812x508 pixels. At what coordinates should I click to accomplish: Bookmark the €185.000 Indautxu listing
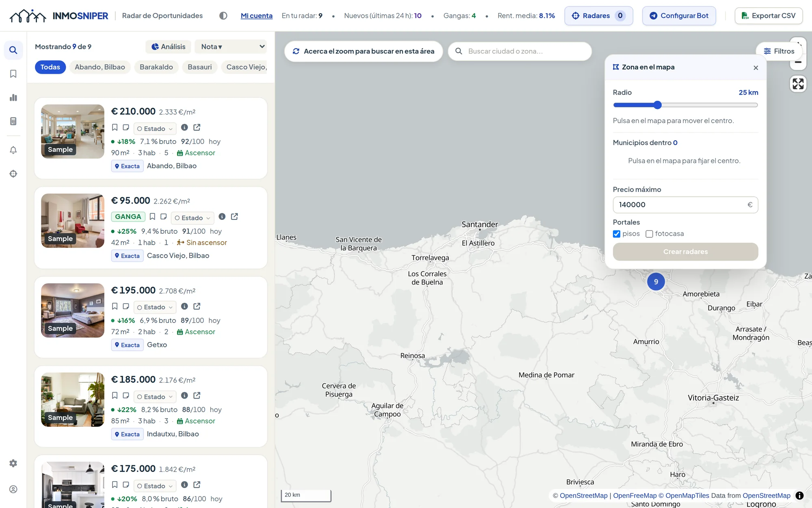[x=115, y=395]
